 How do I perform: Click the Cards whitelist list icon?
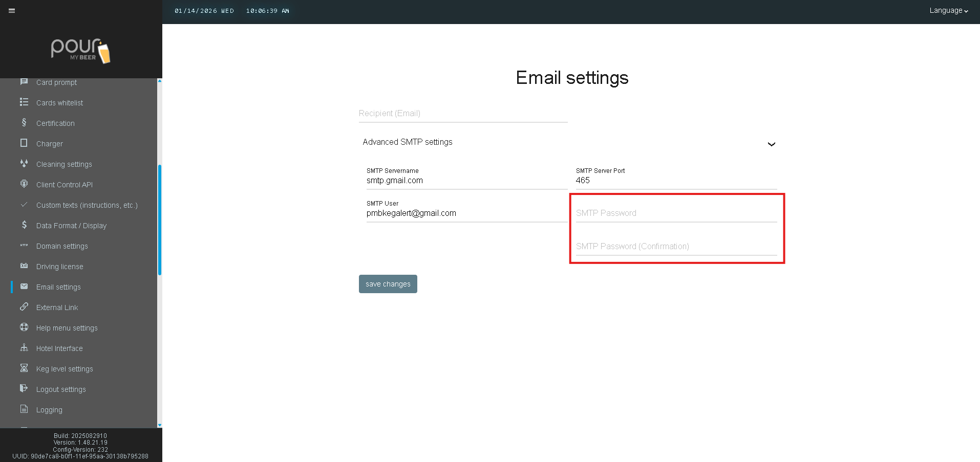24,102
